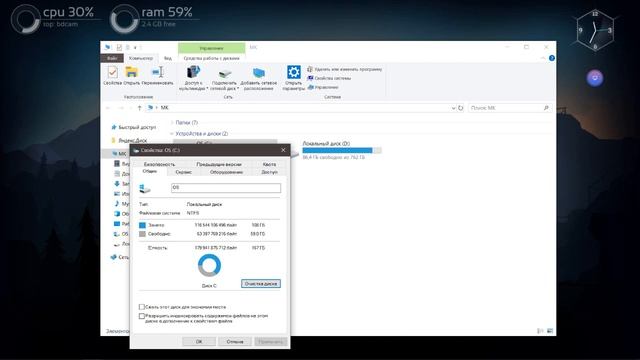
Task: Switch to Квота tab in properties
Action: (269, 164)
